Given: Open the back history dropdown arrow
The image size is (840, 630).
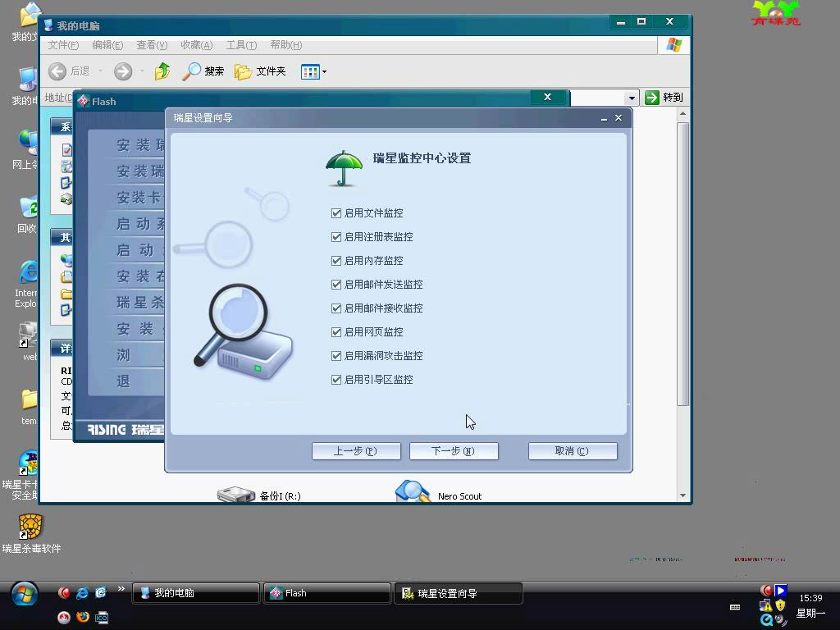Looking at the screenshot, I should coord(100,71).
